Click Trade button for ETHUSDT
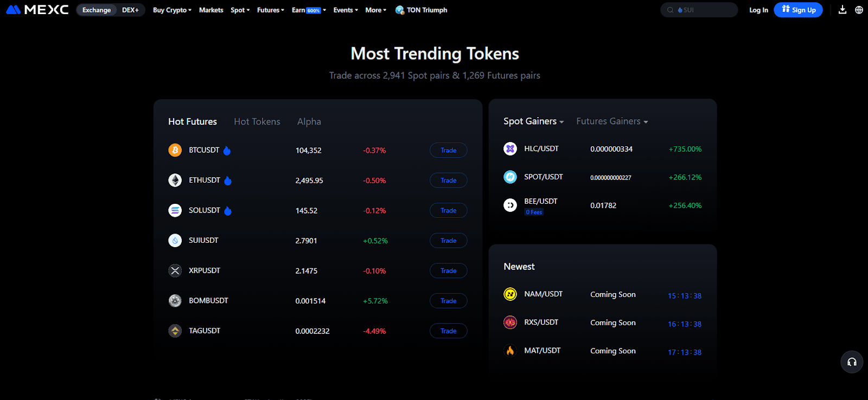This screenshot has width=868, height=400. tap(448, 180)
